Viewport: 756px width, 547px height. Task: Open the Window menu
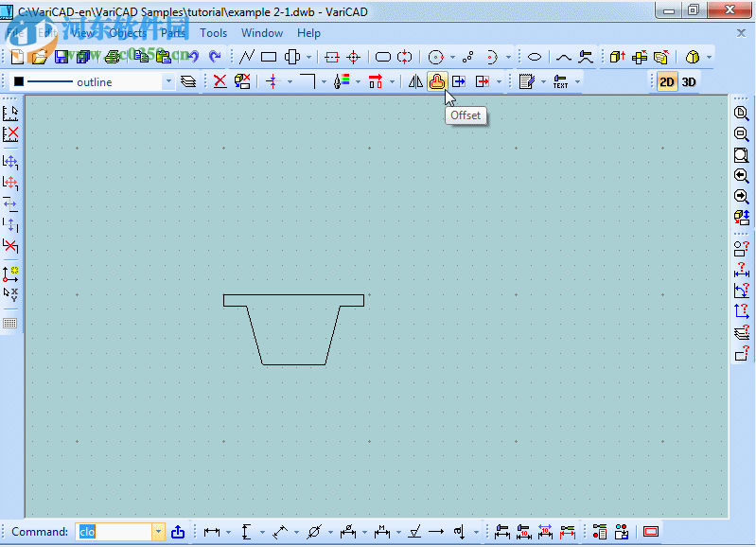click(262, 33)
